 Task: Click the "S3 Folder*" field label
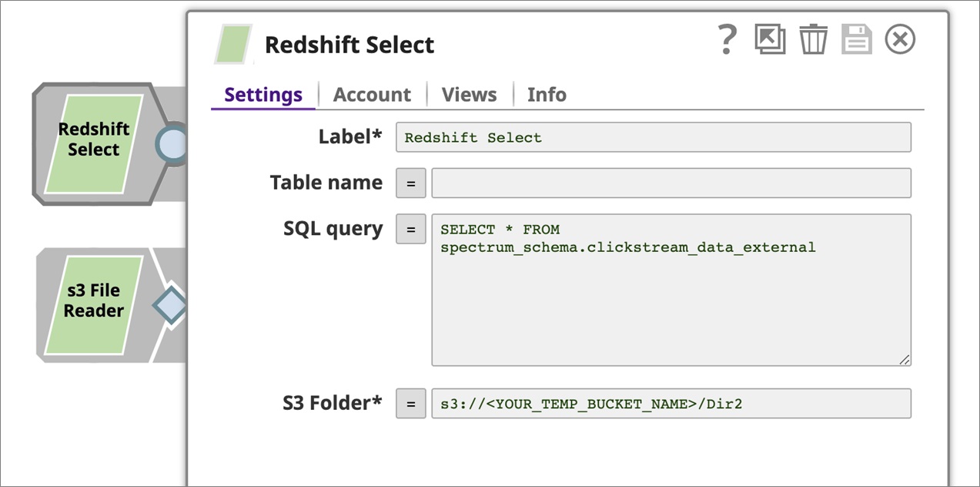[331, 402]
